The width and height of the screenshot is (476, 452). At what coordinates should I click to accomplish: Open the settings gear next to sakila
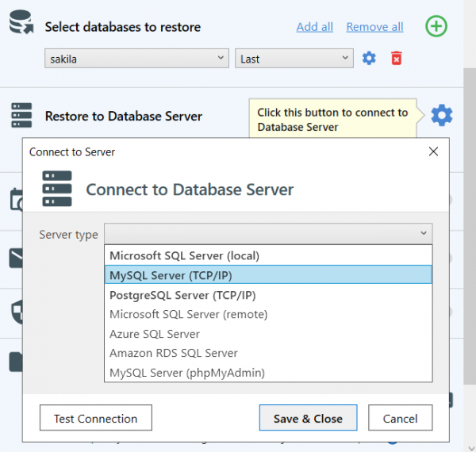click(x=369, y=58)
